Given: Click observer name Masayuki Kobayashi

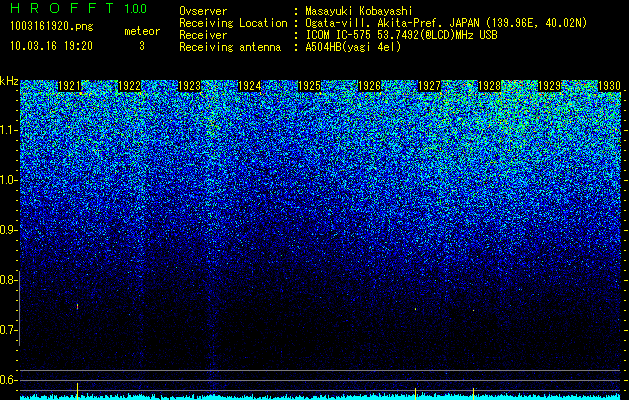Looking at the screenshot, I should pyautogui.click(x=359, y=11).
